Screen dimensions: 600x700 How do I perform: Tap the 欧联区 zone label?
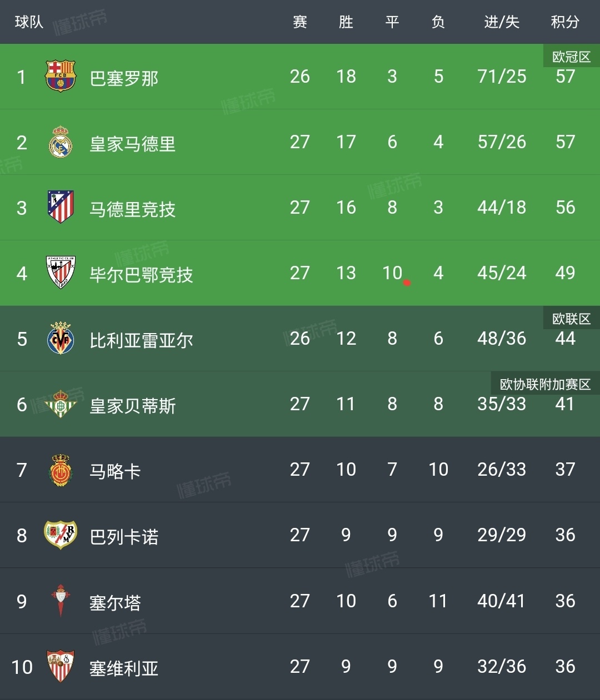coord(571,319)
